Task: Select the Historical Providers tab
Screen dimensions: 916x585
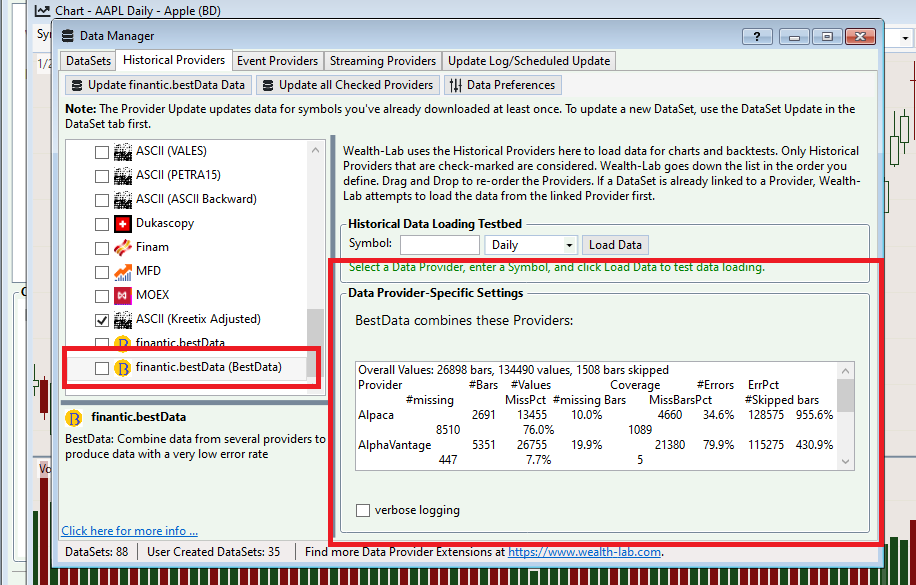Action: point(174,60)
